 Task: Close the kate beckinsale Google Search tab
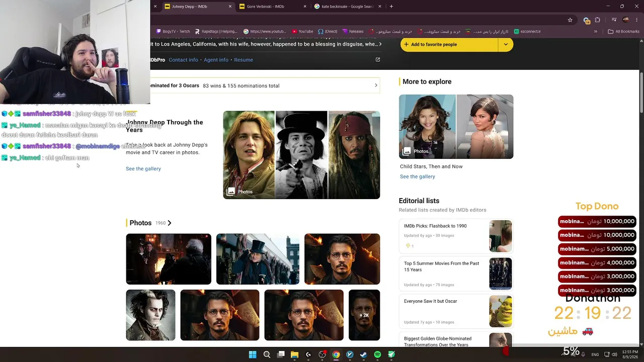pyautogui.click(x=380, y=7)
